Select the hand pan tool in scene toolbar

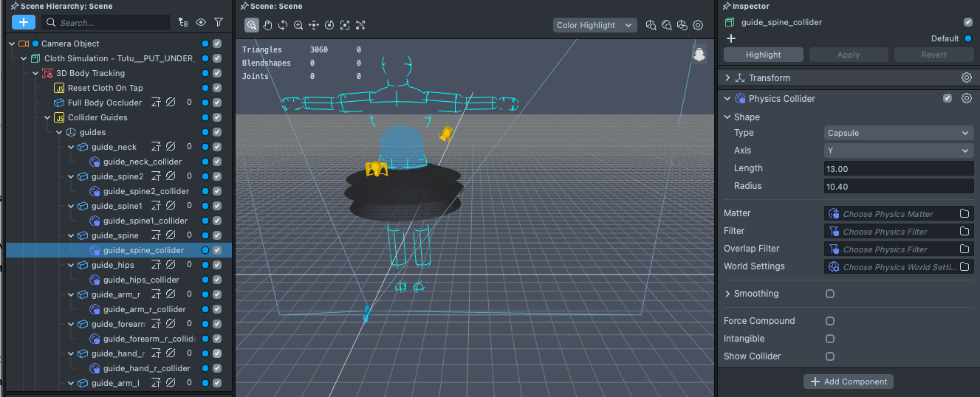coord(267,25)
